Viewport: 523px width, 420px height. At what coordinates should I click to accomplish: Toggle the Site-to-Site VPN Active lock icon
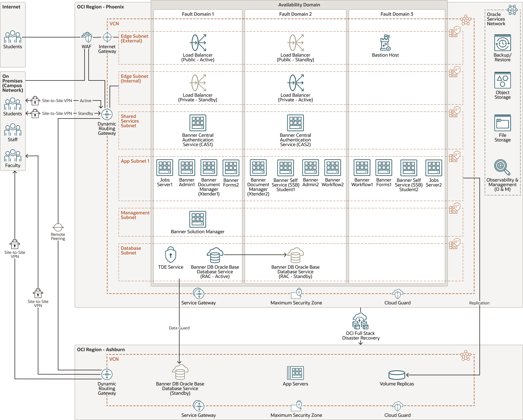click(x=35, y=100)
